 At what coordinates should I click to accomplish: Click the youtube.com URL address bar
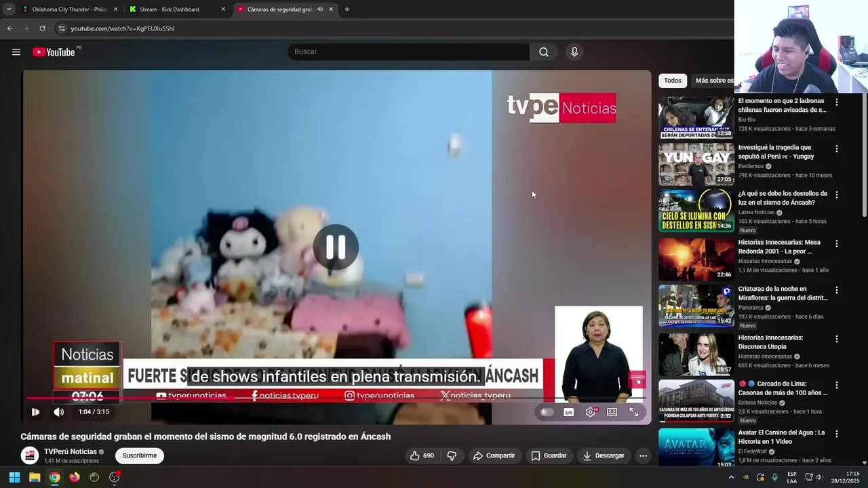123,28
